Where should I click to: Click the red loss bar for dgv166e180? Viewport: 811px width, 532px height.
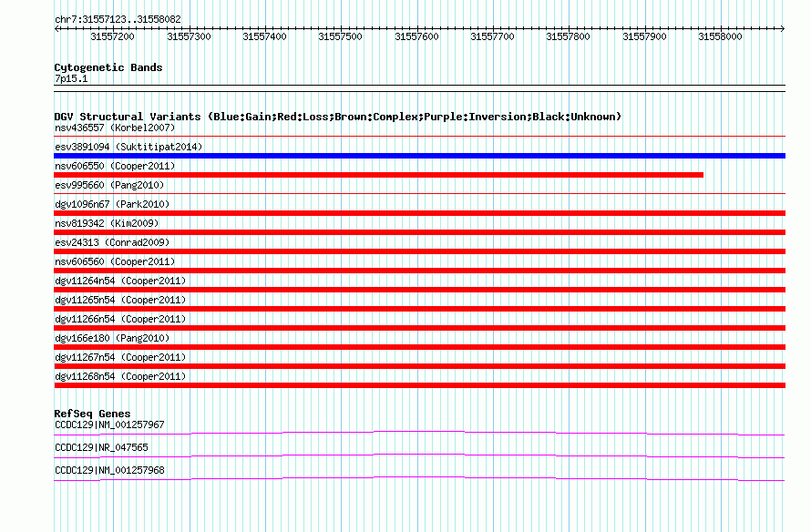(x=419, y=347)
